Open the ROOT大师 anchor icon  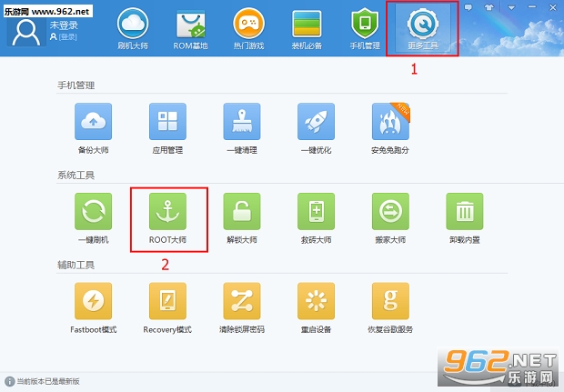167,212
